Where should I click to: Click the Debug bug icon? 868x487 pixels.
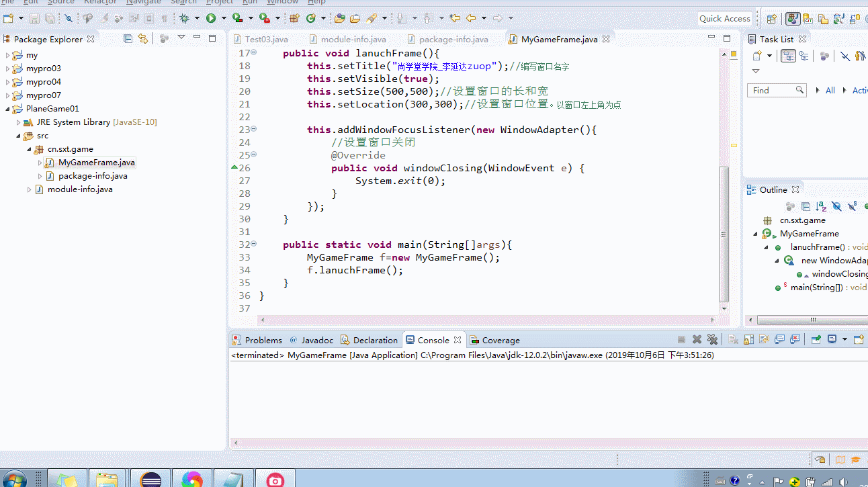coord(183,19)
